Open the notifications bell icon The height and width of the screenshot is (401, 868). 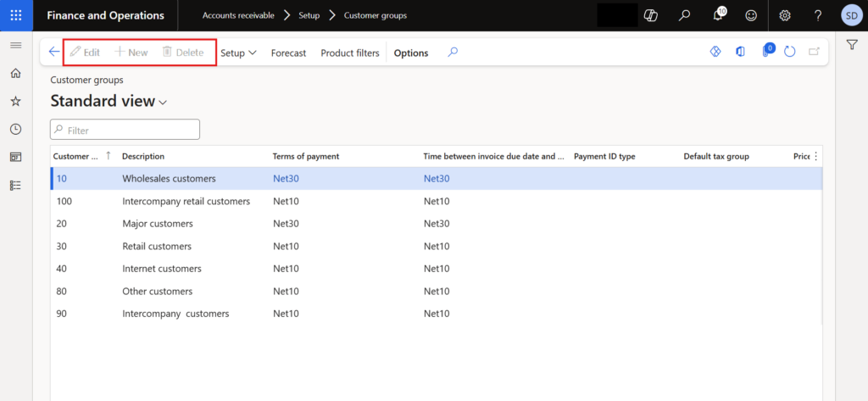719,15
